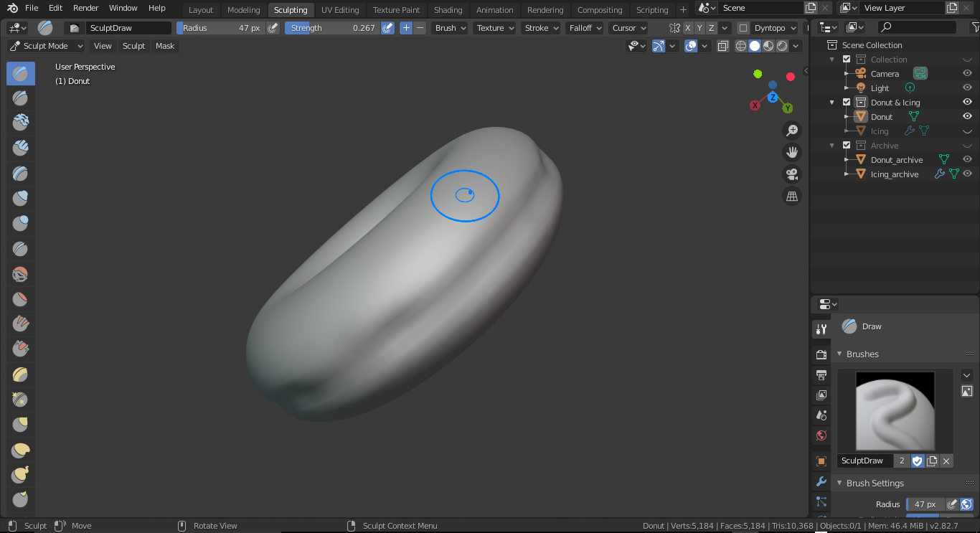Hide Icing_archive in outliner

coord(967,174)
